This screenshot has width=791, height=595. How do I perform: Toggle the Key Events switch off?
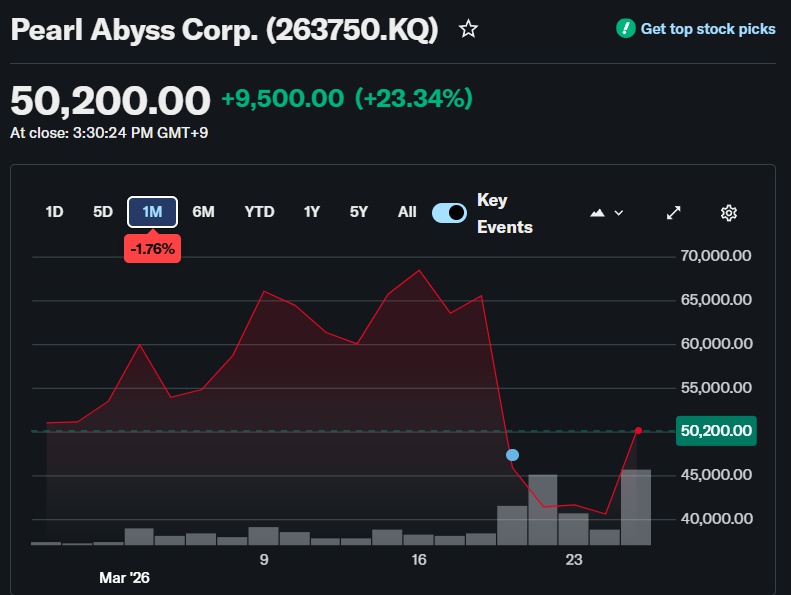pyautogui.click(x=449, y=213)
